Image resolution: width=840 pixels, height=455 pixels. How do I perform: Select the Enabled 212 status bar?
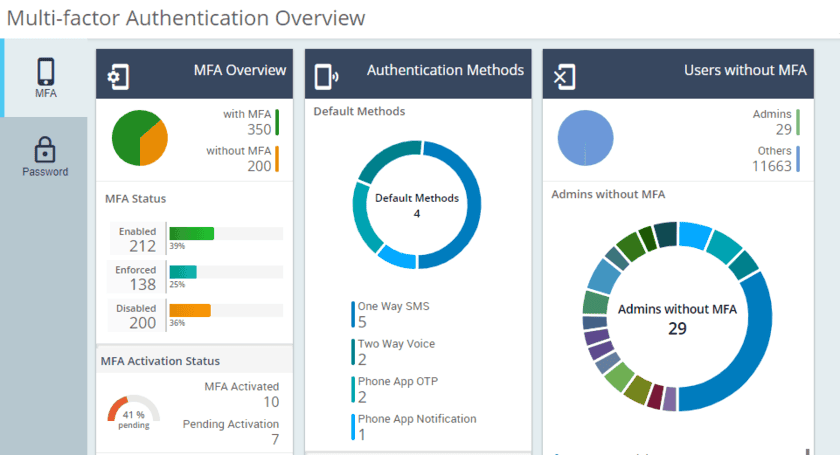[191, 233]
